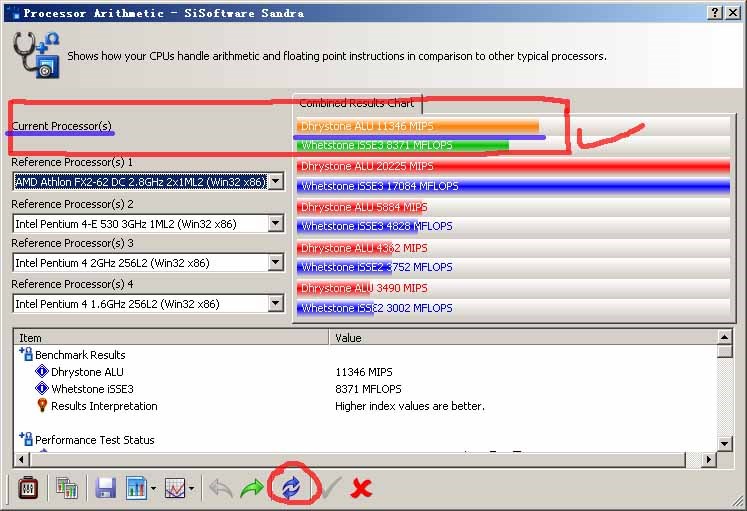Open Reference Processor 3 dropdown arrow
The height and width of the screenshot is (511, 747).
[x=276, y=262]
